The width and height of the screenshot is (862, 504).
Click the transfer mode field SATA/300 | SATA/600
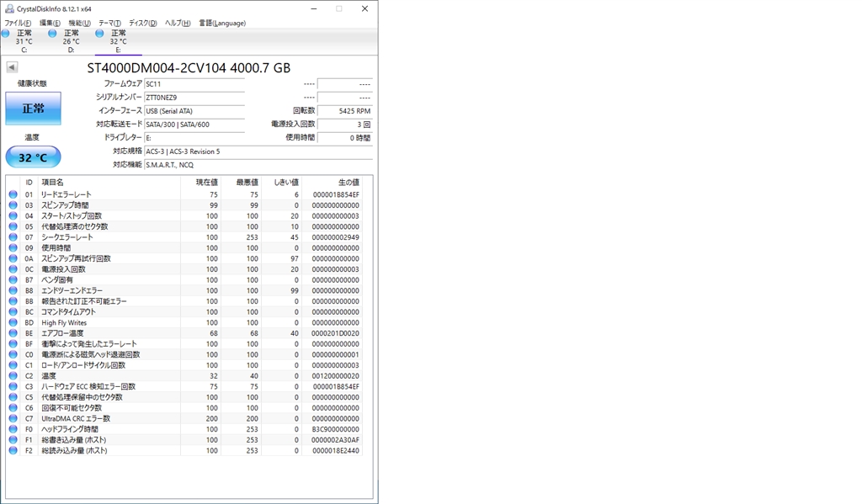point(194,125)
